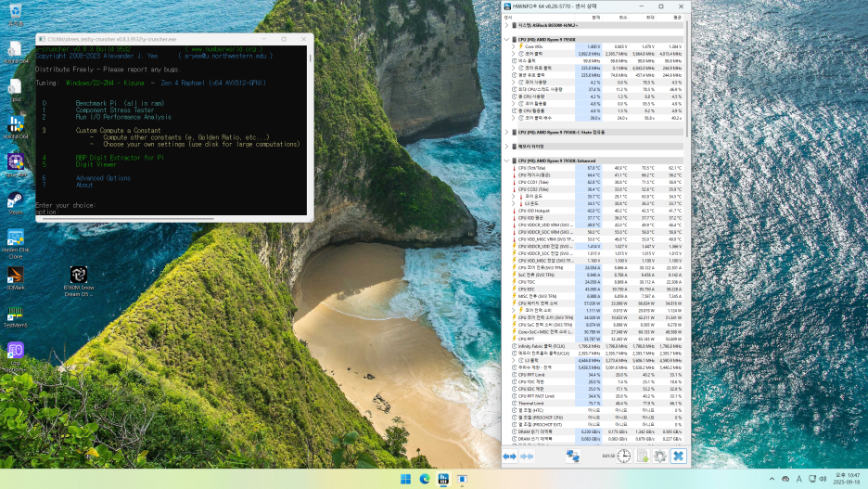Expand the L3 클럭 row

point(513,361)
